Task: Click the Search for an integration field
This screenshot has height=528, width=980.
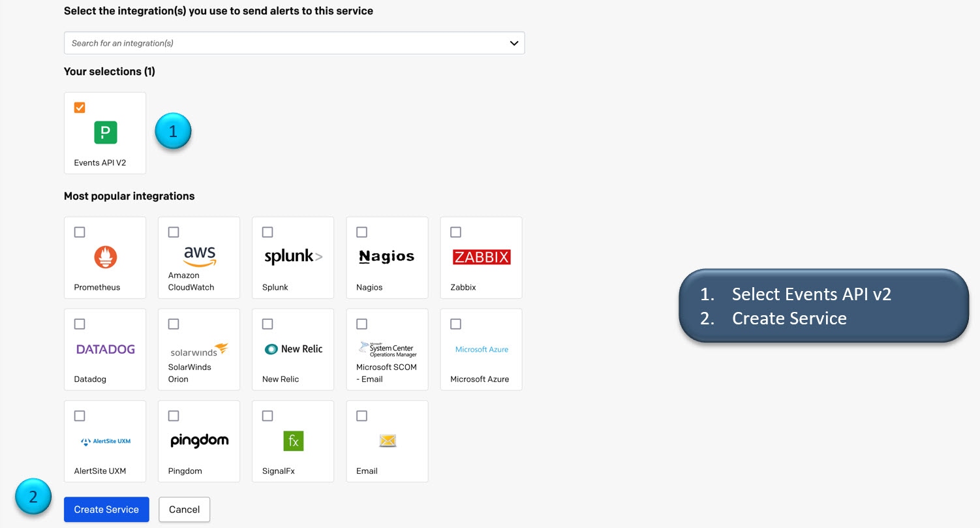Action: (x=294, y=43)
